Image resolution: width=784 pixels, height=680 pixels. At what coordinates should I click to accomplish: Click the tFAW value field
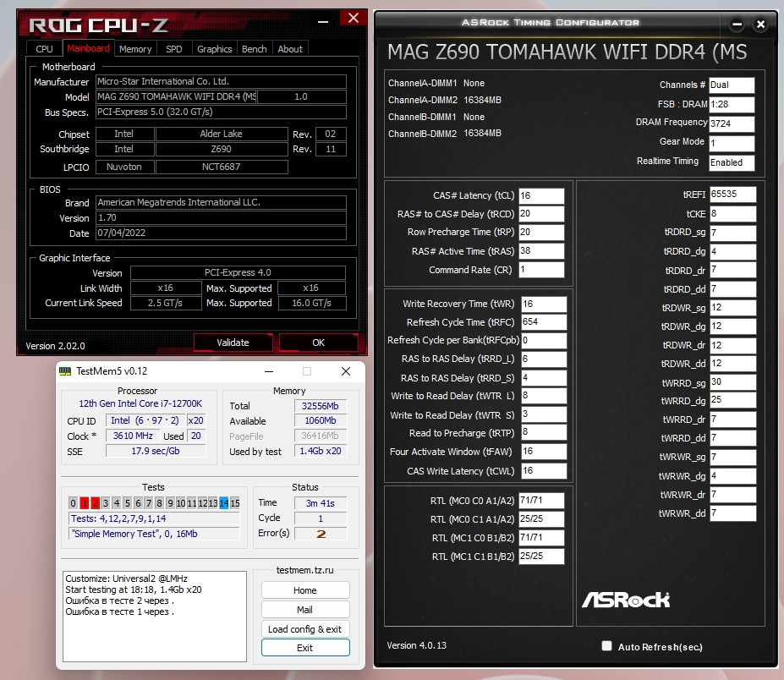[x=544, y=452]
